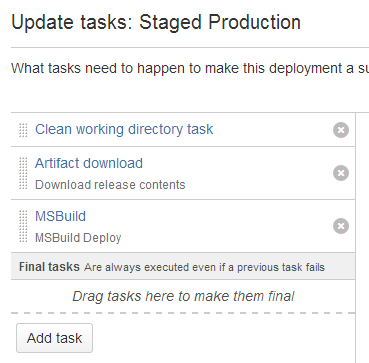369x363 pixels.
Task: Click the Artifact download grip handle
Action: click(23, 173)
